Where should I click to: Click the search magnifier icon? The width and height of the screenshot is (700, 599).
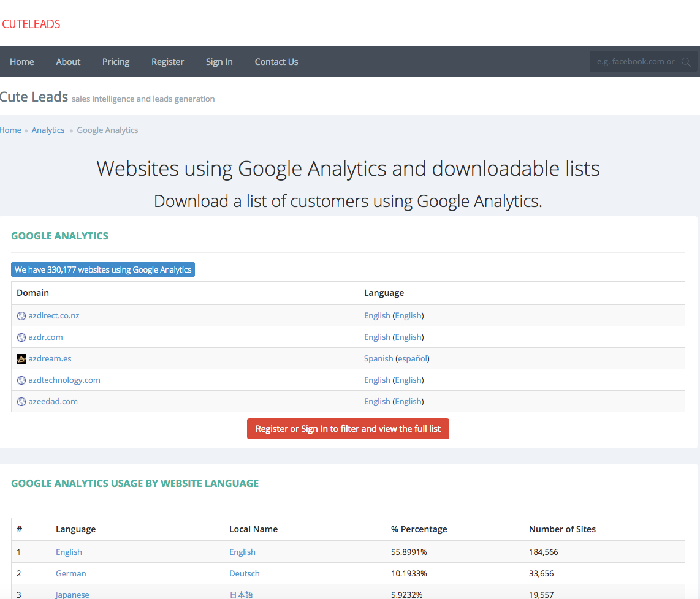(x=686, y=62)
